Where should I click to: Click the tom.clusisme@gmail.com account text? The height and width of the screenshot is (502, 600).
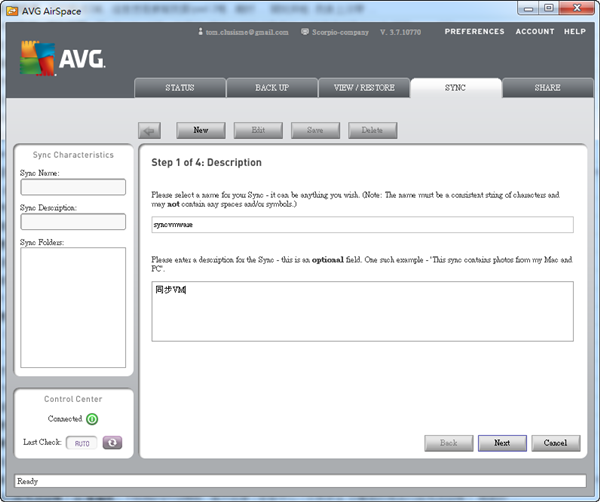point(247,32)
